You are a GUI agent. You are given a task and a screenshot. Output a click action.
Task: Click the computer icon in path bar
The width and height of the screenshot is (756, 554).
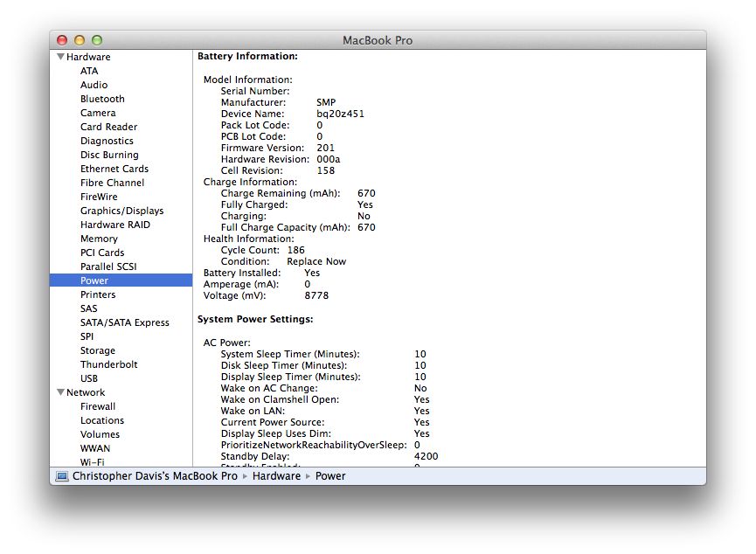coord(62,476)
